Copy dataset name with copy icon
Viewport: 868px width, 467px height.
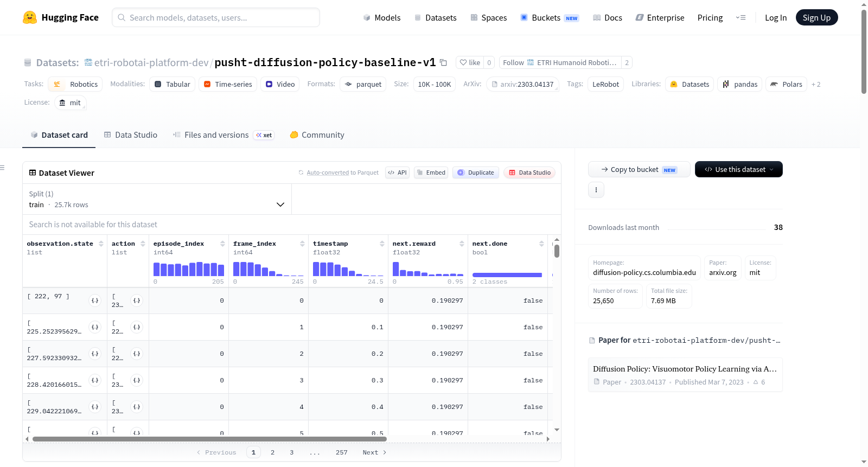tap(443, 62)
